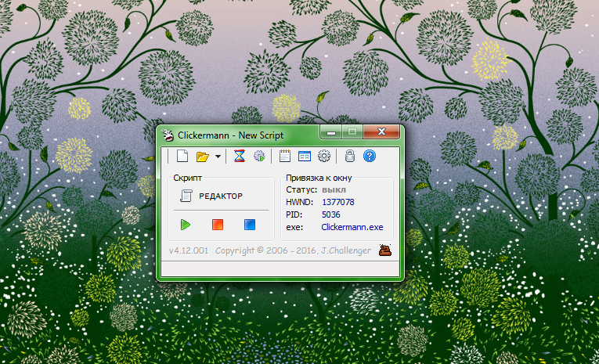Click the blue square record button
The width and height of the screenshot is (599, 364).
click(250, 225)
